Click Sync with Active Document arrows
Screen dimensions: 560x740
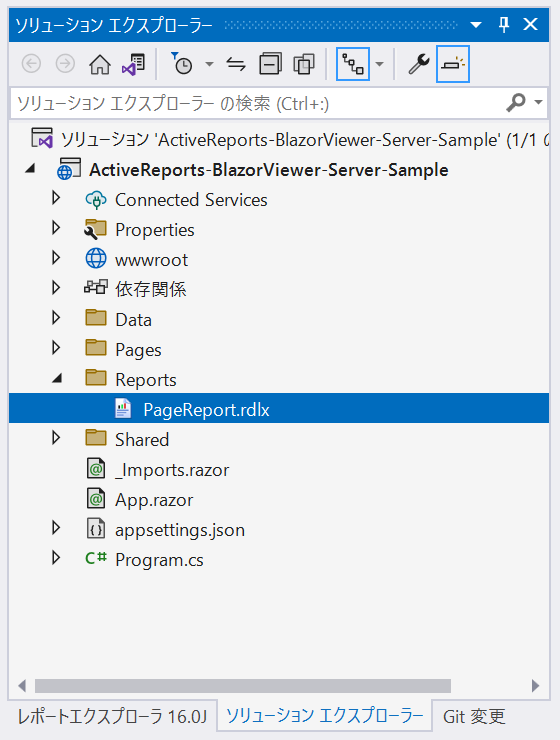236,64
